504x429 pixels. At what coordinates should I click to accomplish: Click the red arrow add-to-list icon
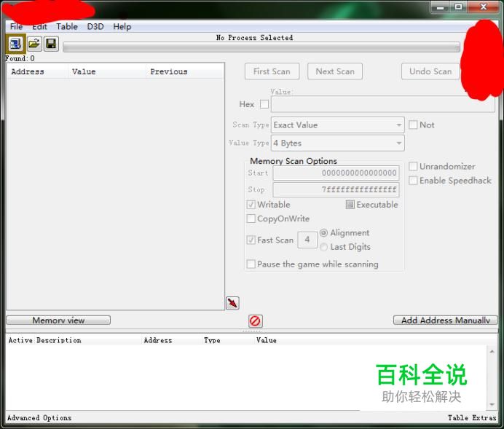point(232,303)
